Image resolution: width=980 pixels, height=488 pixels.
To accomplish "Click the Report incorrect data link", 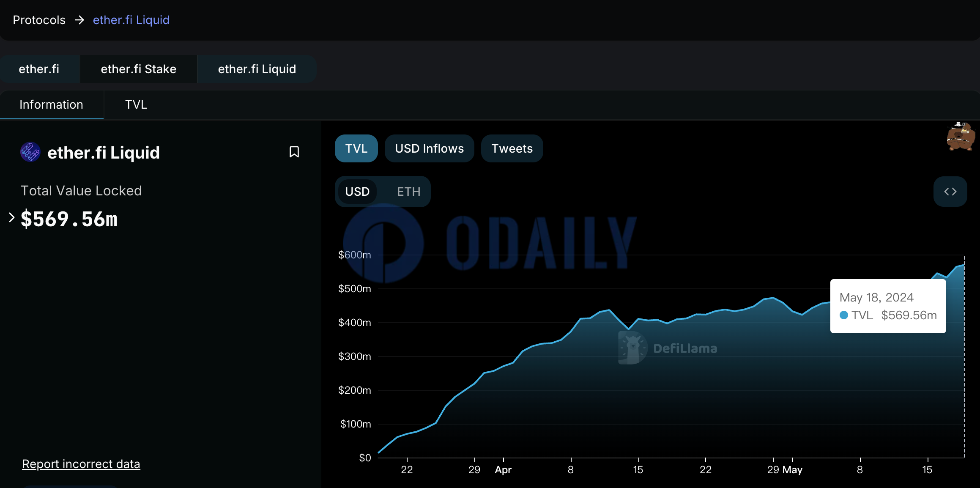I will 81,463.
